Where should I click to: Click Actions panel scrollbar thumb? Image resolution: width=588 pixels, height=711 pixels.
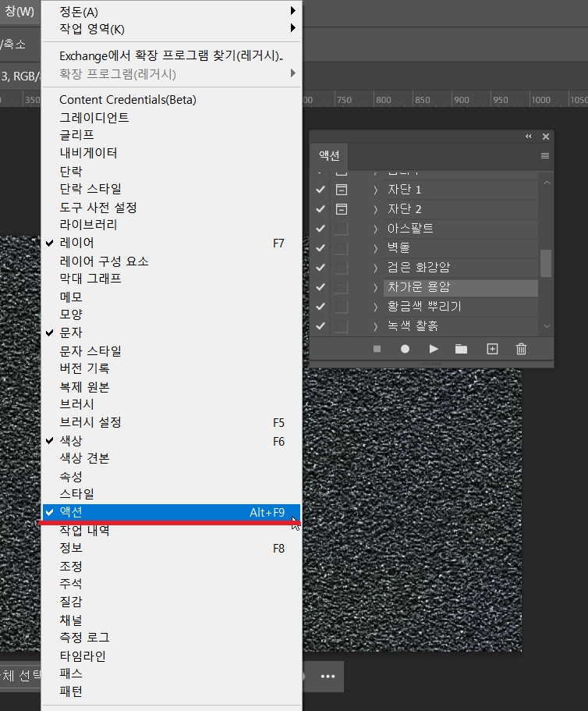[x=546, y=263]
